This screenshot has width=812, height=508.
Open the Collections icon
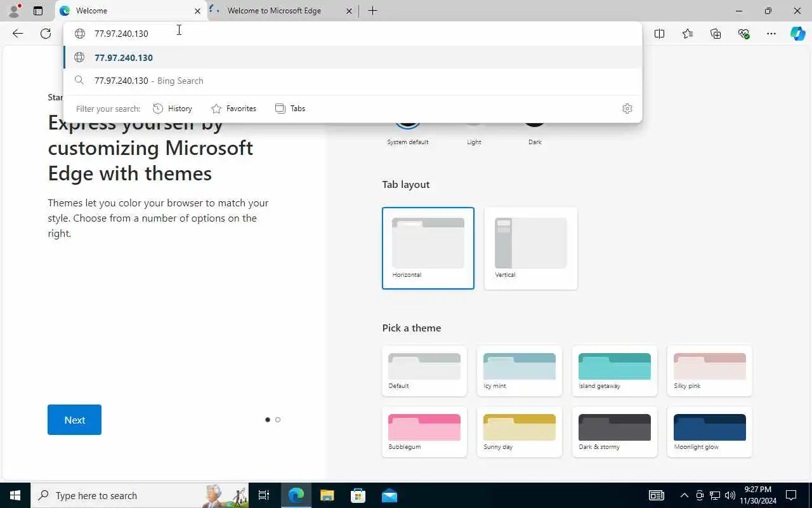click(716, 34)
